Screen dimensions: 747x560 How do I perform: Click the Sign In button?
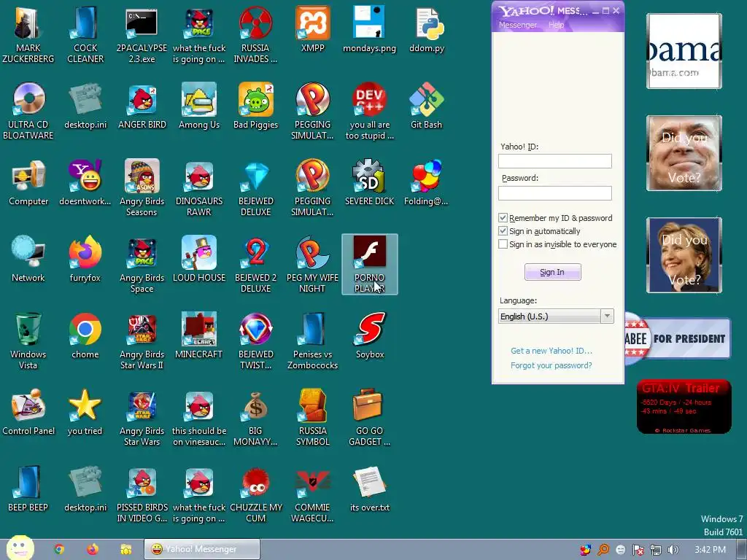click(x=553, y=272)
